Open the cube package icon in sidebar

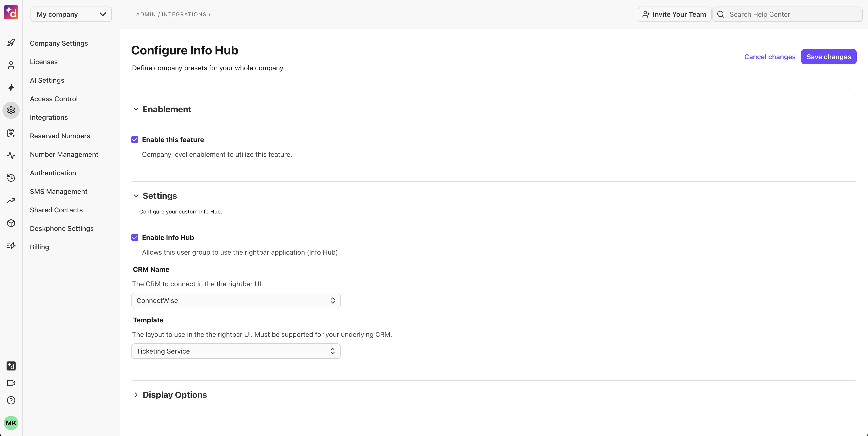tap(11, 223)
